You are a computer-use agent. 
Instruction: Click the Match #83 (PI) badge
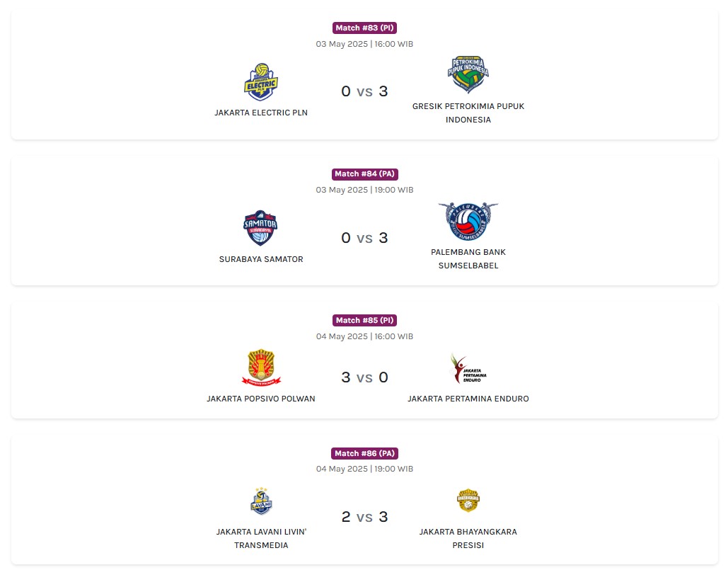(364, 28)
